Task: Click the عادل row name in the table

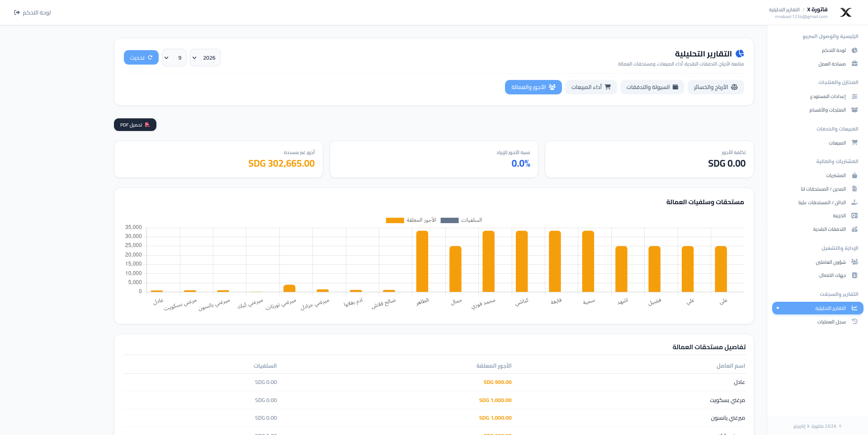Action: 739,382
